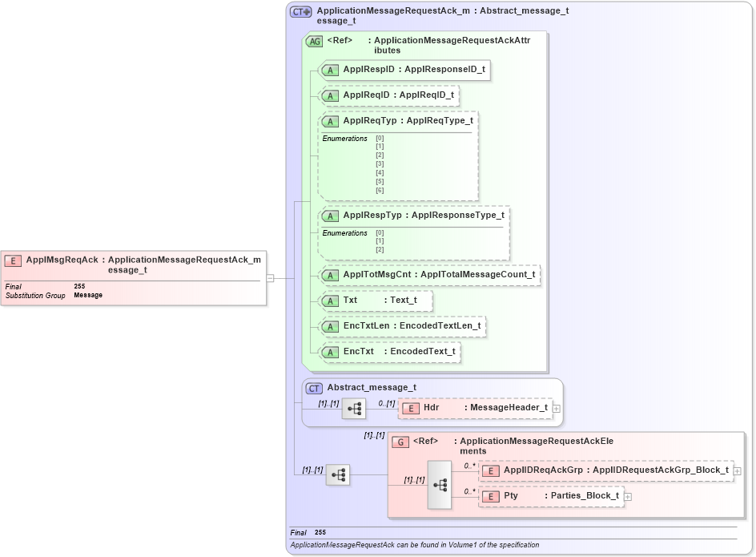The width and height of the screenshot is (756, 557).
Task: Click the Volume1 specification note at the bottom
Action: click(416, 544)
